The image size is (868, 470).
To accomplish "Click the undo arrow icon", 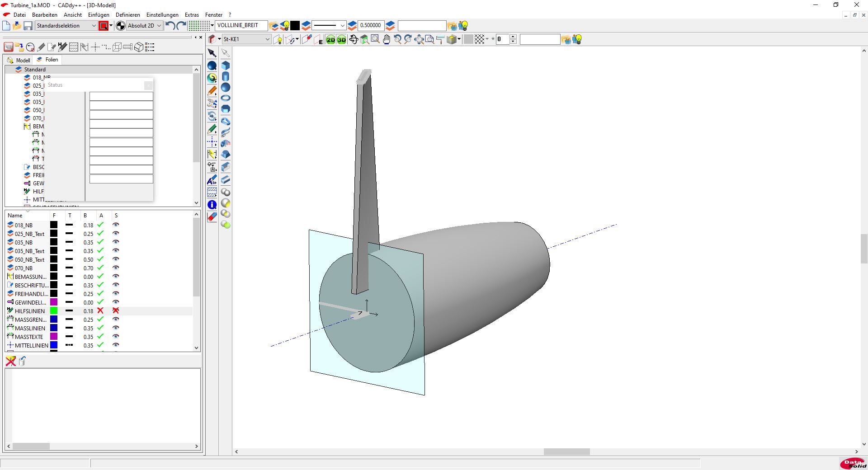I will point(170,26).
